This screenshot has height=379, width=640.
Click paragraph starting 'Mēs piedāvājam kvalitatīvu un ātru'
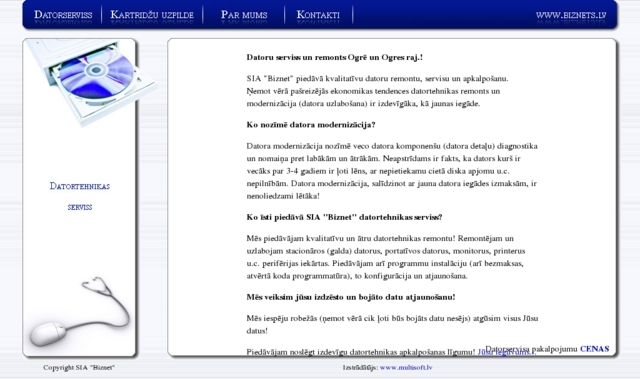pos(386,257)
